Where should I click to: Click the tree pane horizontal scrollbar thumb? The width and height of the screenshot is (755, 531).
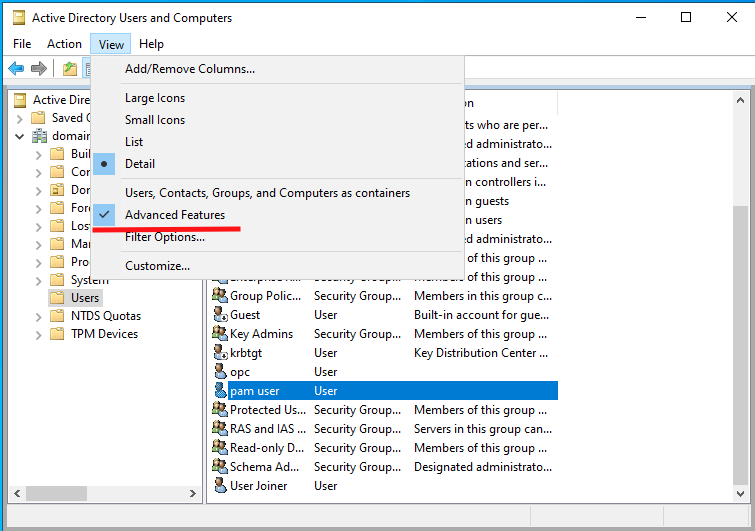point(56,493)
